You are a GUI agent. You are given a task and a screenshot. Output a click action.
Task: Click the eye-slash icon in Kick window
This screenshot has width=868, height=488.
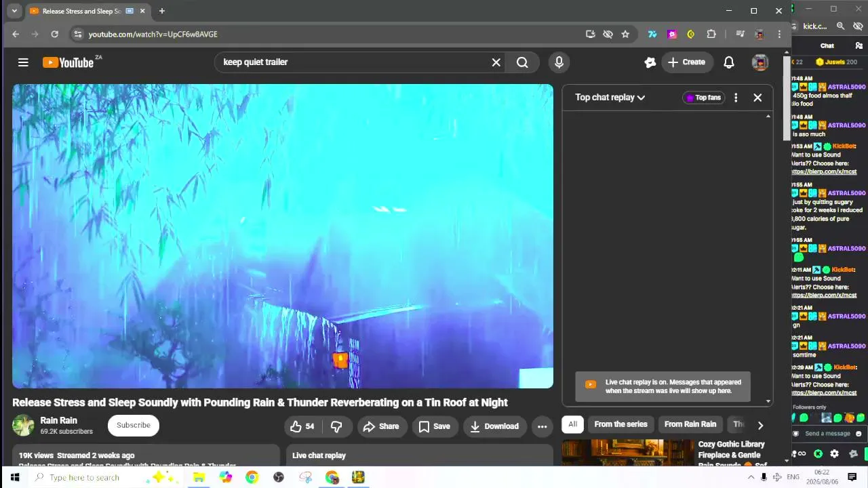click(858, 26)
